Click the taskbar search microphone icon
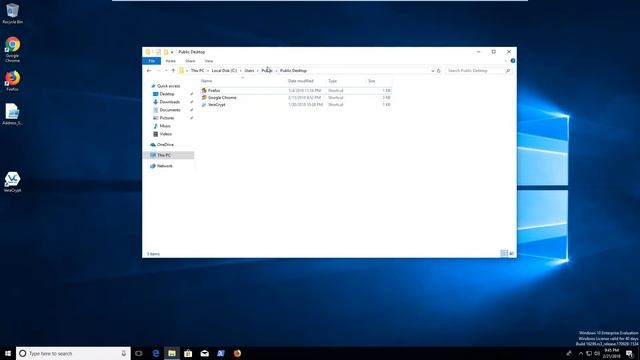The image size is (640, 360). (x=124, y=353)
